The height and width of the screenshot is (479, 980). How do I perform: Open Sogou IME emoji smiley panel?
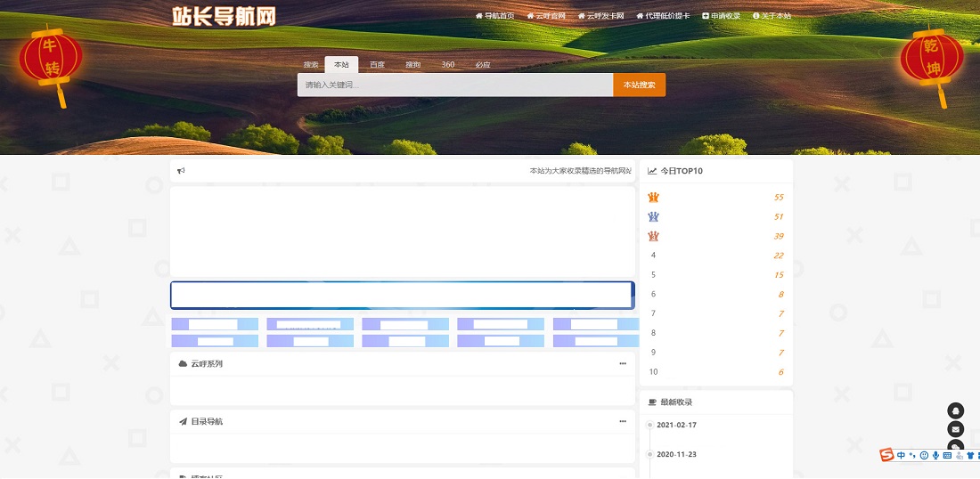[924, 455]
